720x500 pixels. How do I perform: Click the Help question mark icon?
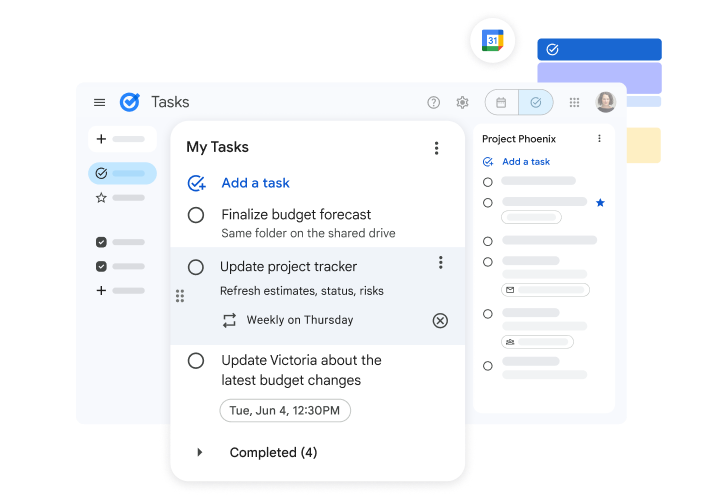click(x=433, y=102)
